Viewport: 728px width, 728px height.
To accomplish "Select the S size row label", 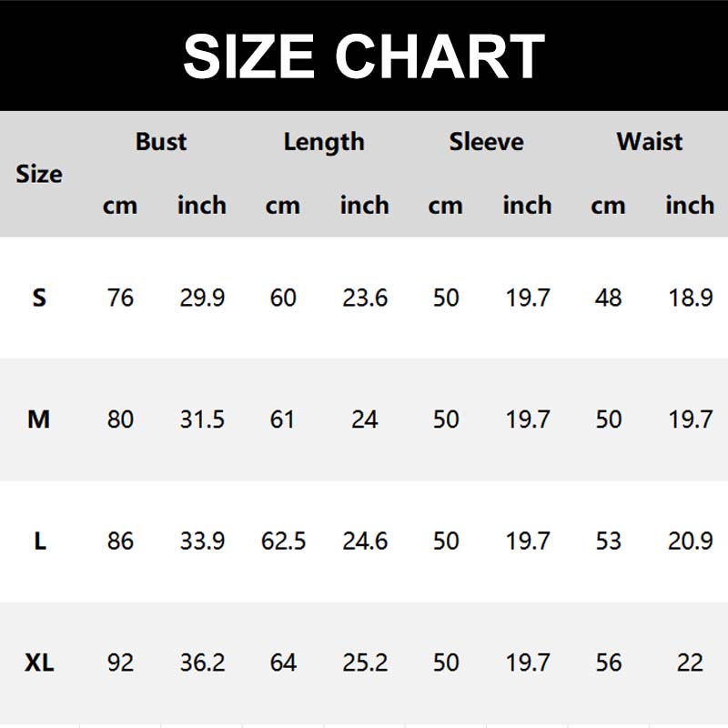I will click(39, 298).
